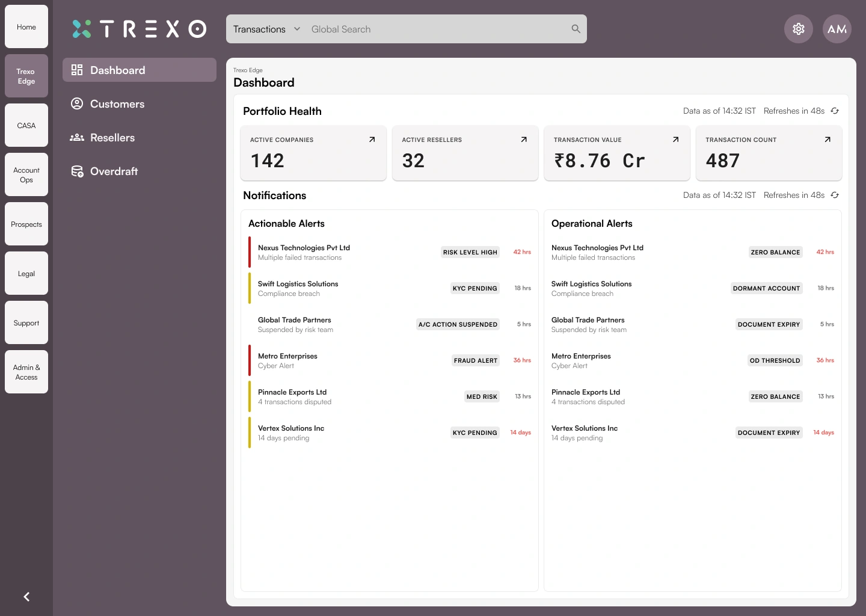This screenshot has width=866, height=616.
Task: Go to the Prospects module
Action: coord(26,224)
